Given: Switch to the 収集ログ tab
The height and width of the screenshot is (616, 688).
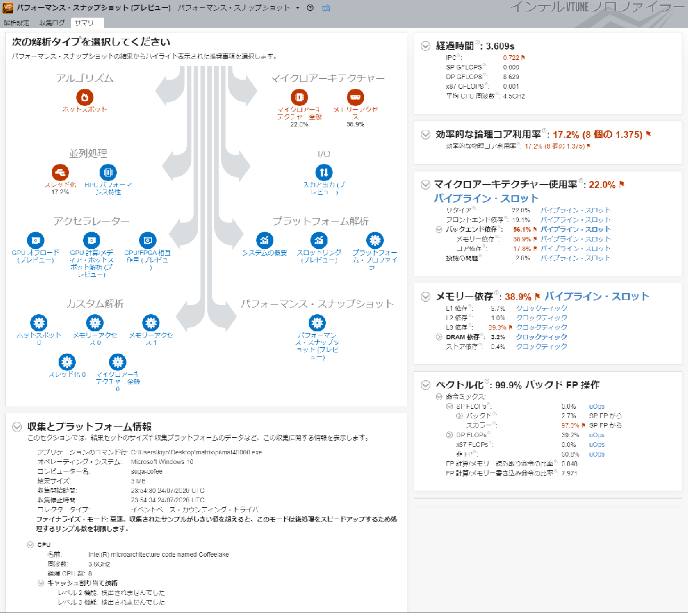Looking at the screenshot, I should [52, 23].
